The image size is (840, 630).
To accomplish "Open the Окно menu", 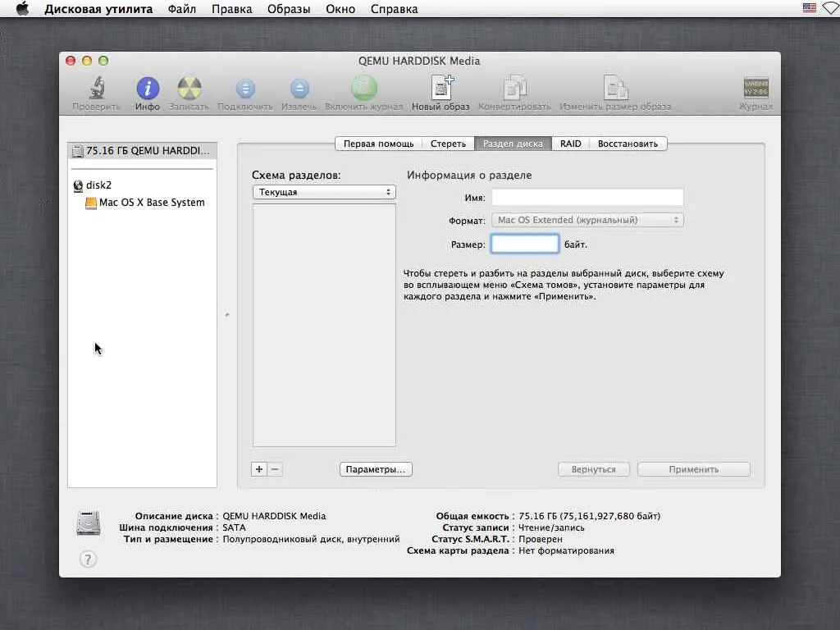I will pyautogui.click(x=340, y=9).
